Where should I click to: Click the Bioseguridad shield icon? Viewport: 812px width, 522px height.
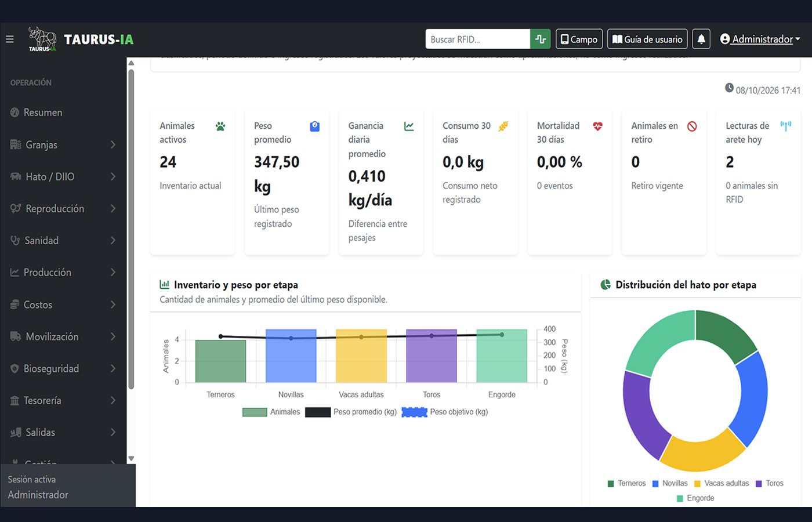tap(15, 368)
